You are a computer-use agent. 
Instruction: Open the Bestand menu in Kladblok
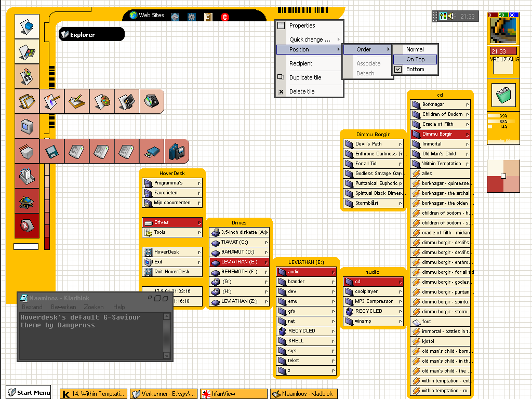[x=32, y=307]
